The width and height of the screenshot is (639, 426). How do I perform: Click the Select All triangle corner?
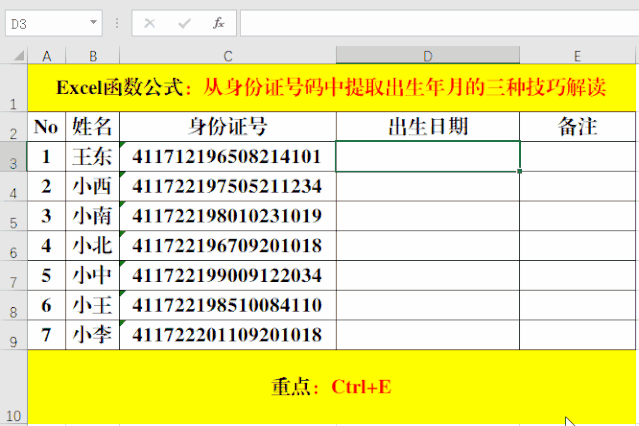click(18, 55)
